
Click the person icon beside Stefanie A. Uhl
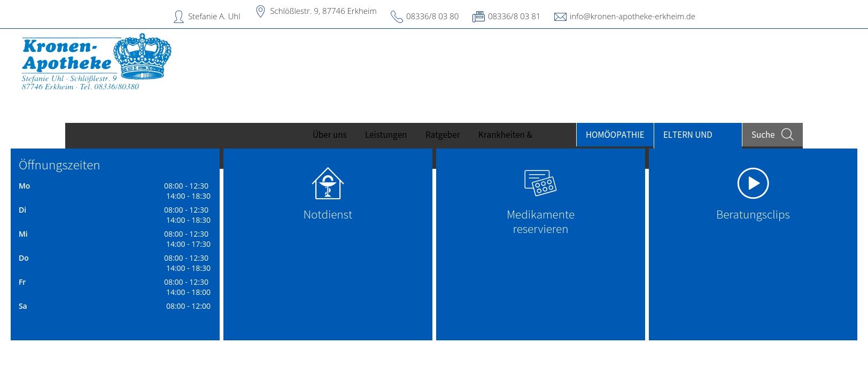coord(179,17)
